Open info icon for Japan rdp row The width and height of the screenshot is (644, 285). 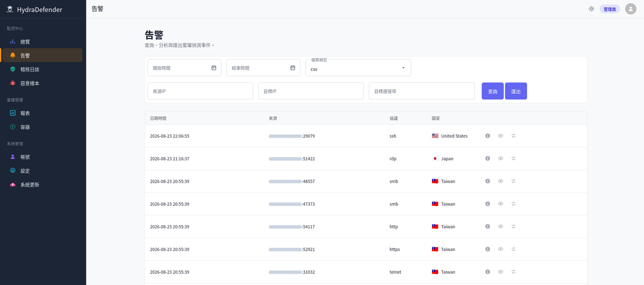click(x=488, y=158)
